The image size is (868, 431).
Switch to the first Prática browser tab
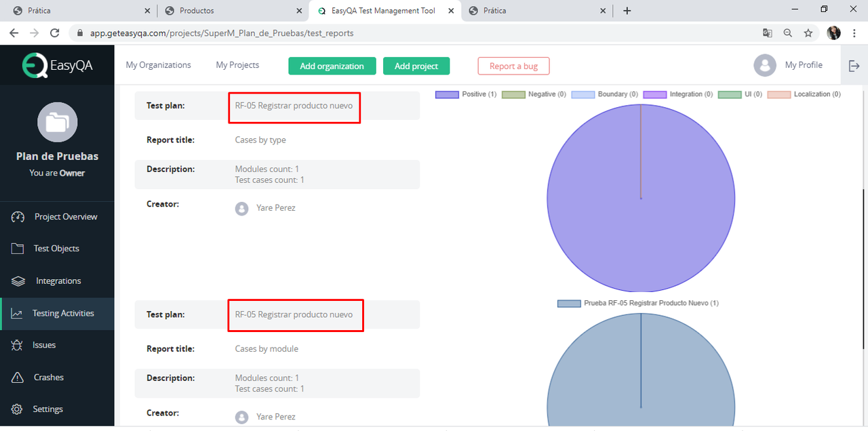(x=81, y=11)
